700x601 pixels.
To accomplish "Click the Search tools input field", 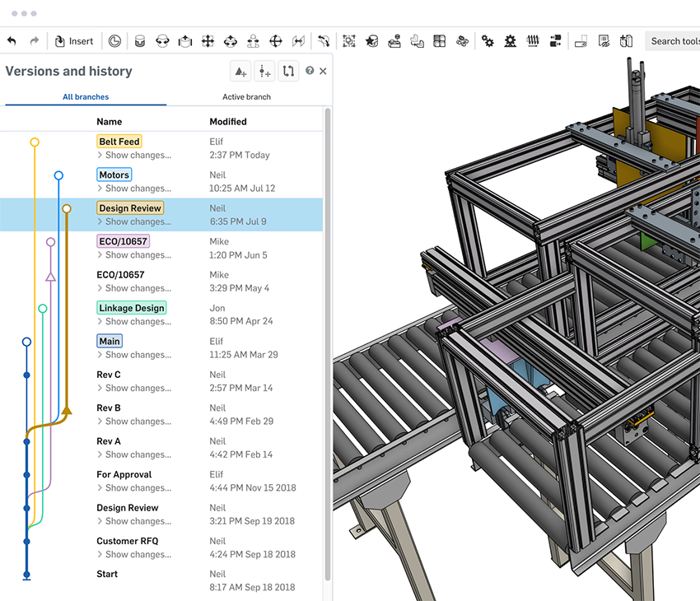I will tap(674, 41).
